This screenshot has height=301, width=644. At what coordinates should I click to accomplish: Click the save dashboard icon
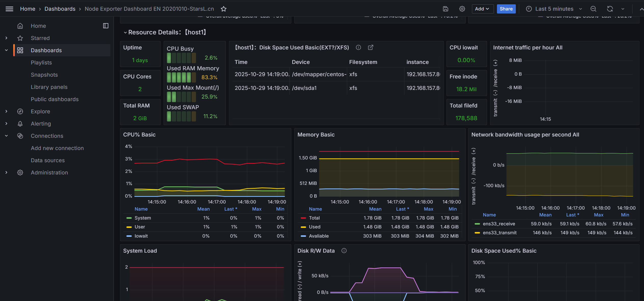point(445,9)
